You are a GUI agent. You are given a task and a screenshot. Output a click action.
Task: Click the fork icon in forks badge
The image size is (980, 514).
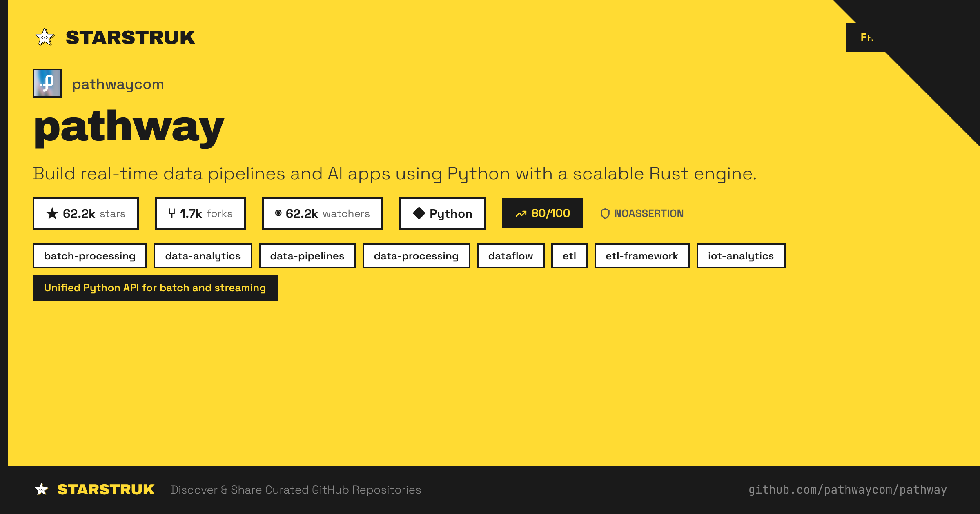(172, 213)
